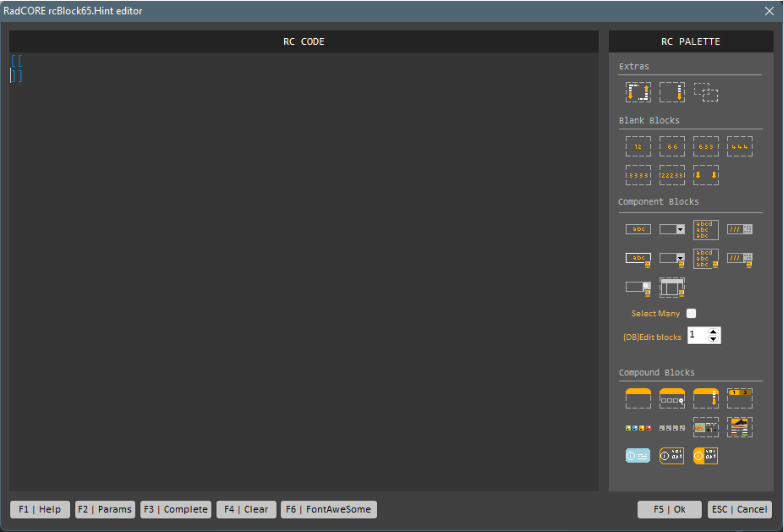Insert the light blue info card block

[638, 456]
